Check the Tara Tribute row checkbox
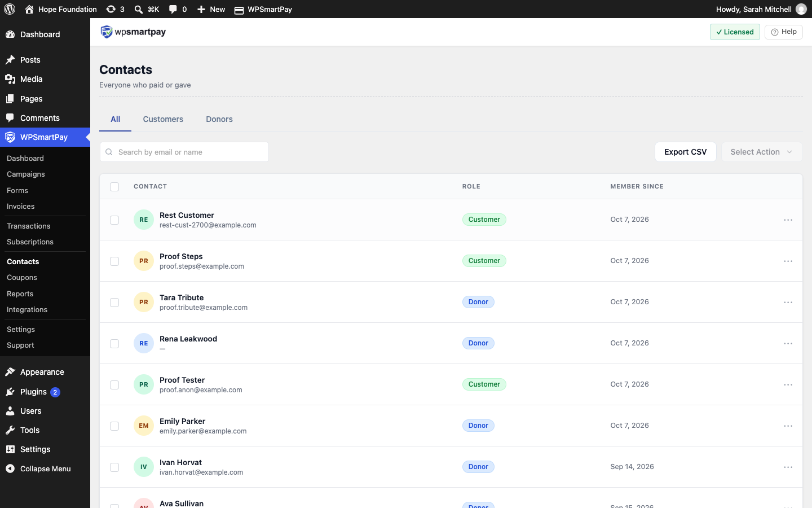 pos(114,302)
